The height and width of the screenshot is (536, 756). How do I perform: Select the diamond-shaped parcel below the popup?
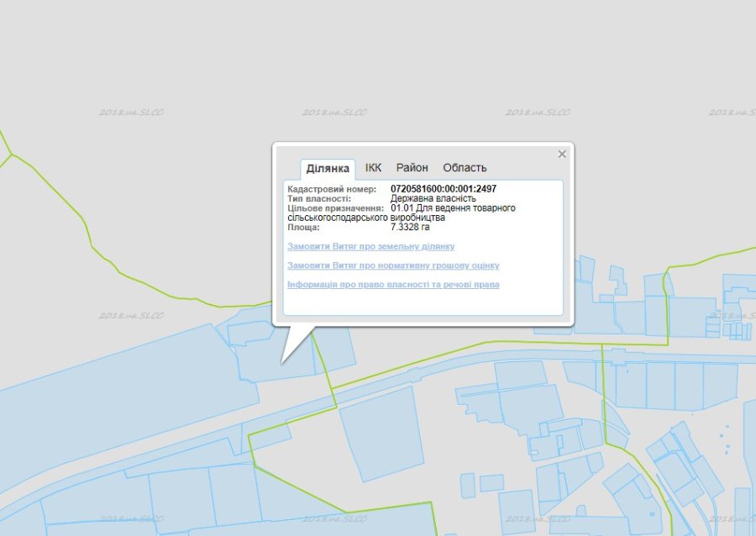point(382,433)
